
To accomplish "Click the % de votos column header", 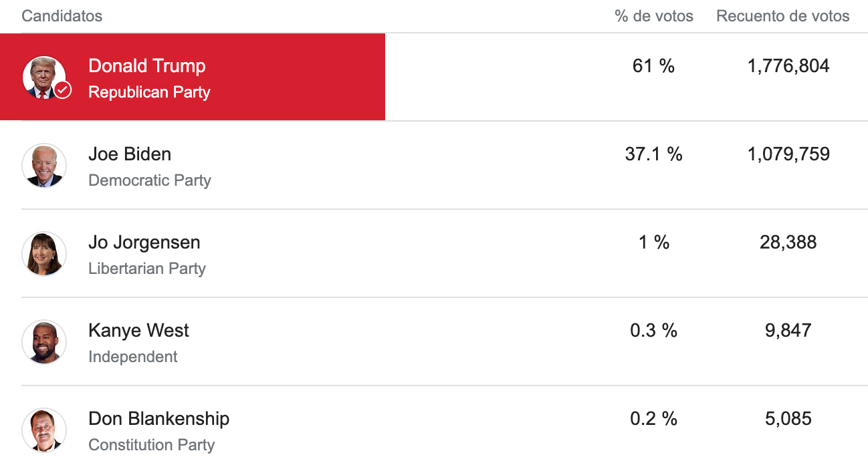I will [654, 16].
